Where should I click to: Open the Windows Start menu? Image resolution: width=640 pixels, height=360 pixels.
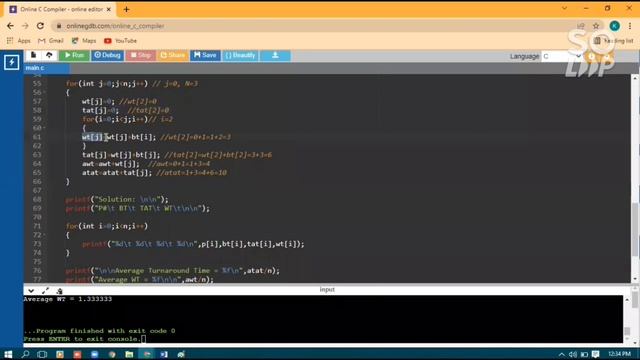point(8,354)
